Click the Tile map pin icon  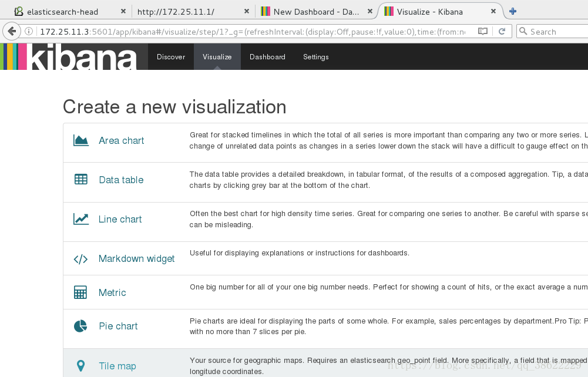click(80, 366)
